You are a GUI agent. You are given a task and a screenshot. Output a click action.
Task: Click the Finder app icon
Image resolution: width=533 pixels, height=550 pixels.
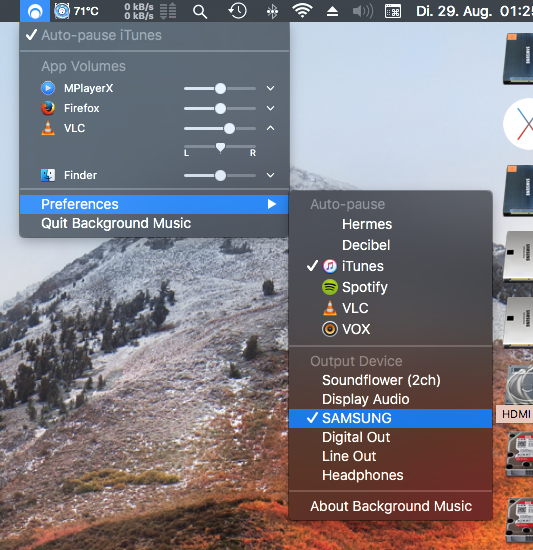tap(48, 175)
